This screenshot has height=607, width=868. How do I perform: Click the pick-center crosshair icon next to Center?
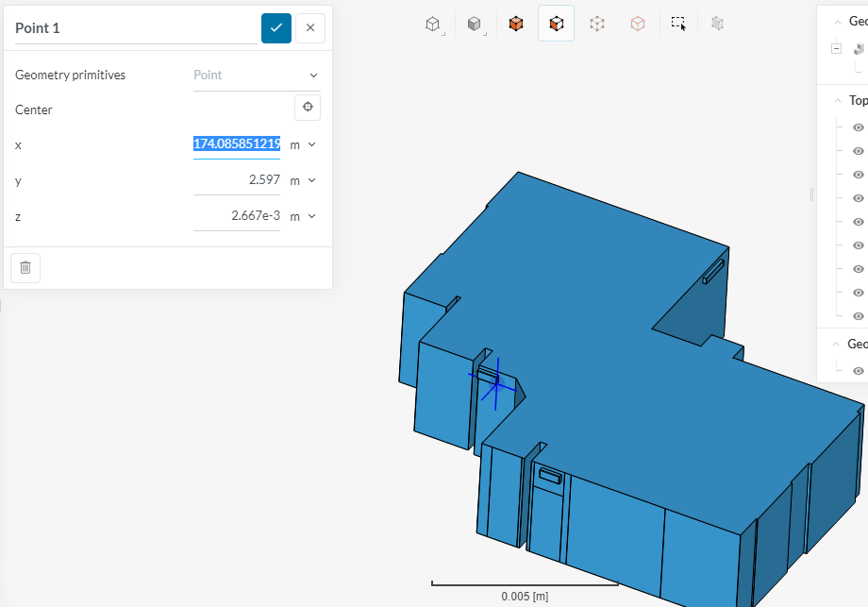[307, 107]
